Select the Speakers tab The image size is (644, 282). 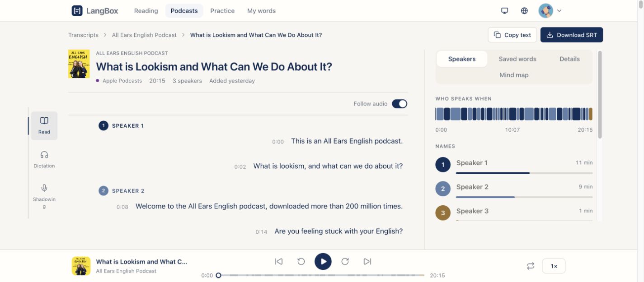[462, 59]
